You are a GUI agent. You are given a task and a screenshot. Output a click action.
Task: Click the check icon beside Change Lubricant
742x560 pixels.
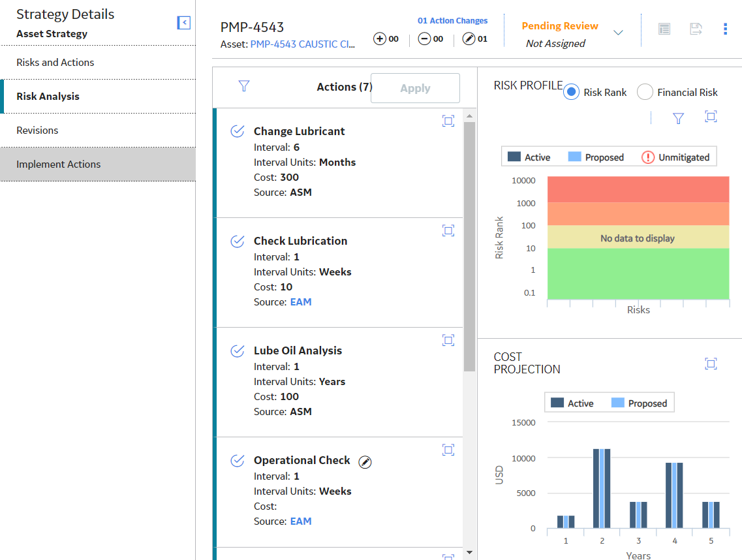coord(237,131)
